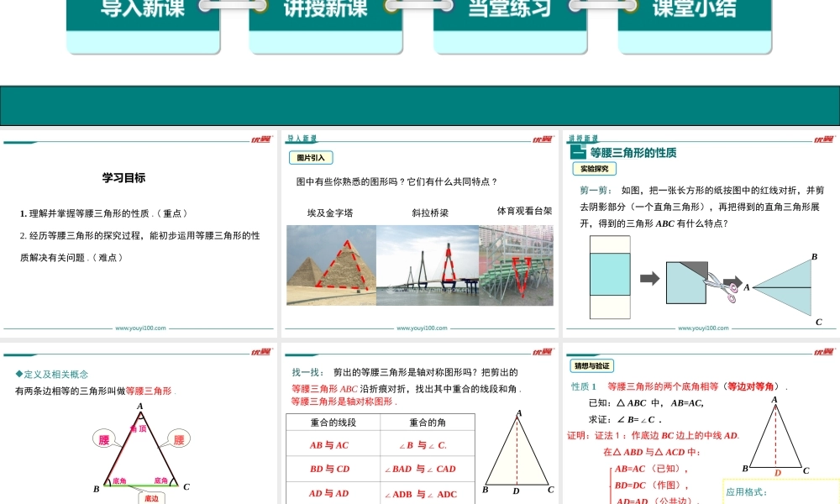Click the red line 等腰三角形是轴对称图形
Image resolution: width=840 pixels, height=504 pixels.
coord(344,402)
